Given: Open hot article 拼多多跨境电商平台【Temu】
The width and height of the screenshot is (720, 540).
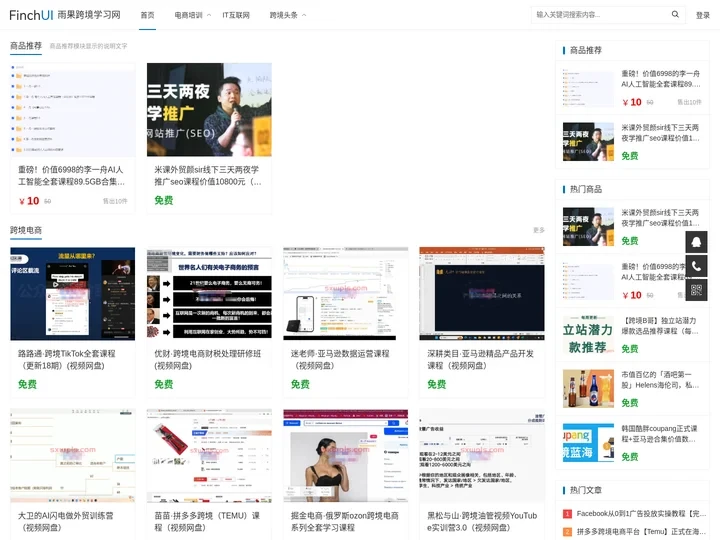Looking at the screenshot, I should [641, 531].
